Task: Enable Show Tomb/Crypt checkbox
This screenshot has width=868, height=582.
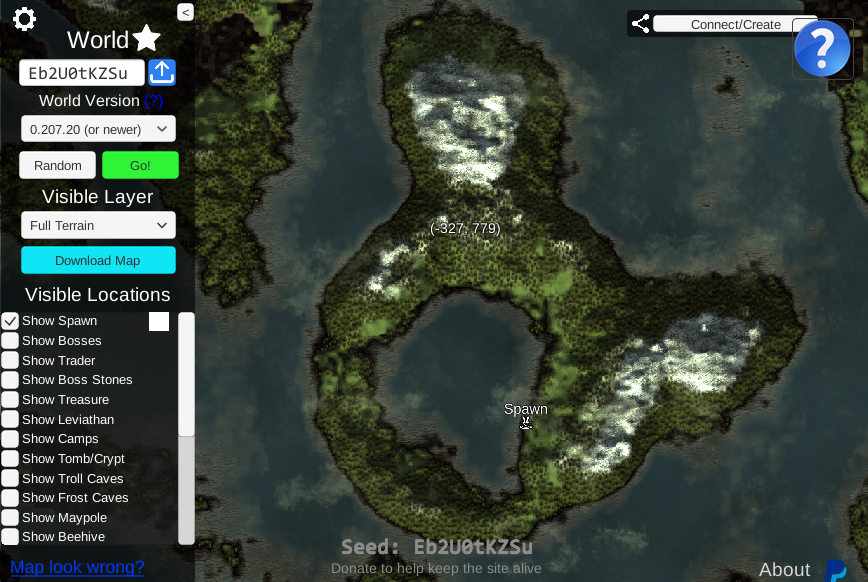Action: [10, 459]
